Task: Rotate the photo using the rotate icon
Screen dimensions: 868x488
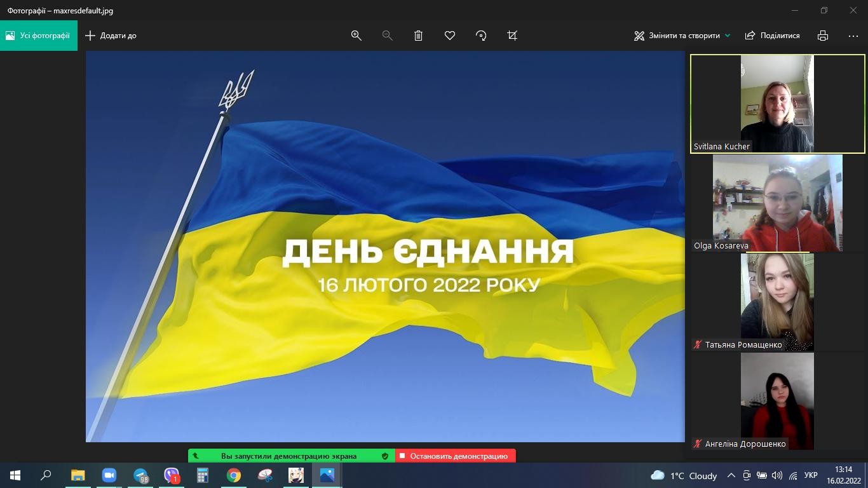Action: point(481,36)
